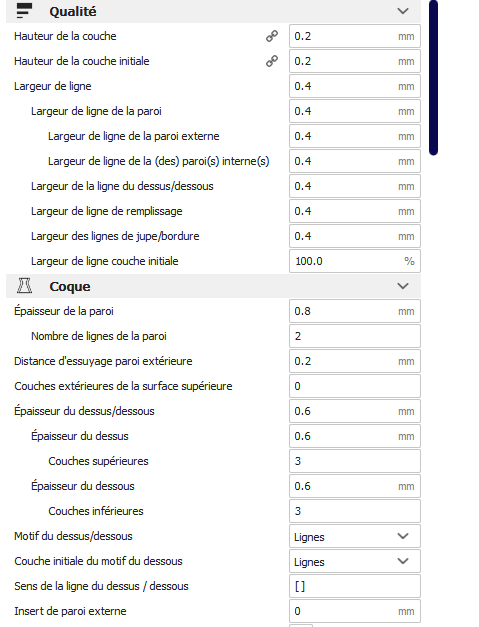
Task: Click the Couches inférieures value field
Action: [355, 511]
